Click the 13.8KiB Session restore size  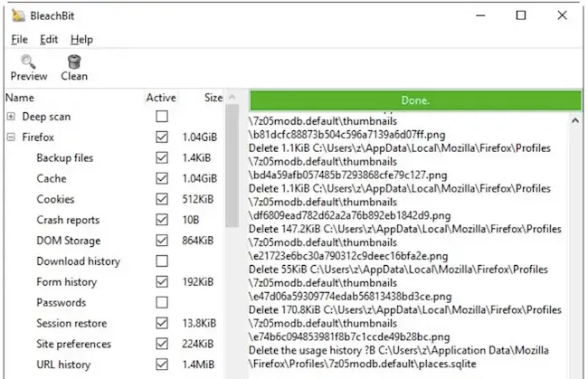199,323
